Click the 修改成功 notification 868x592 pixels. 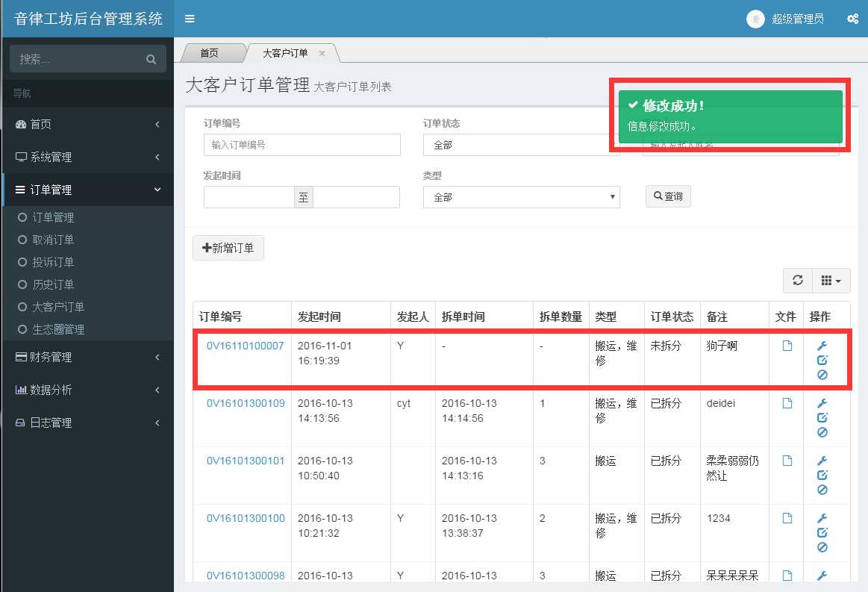tap(731, 116)
